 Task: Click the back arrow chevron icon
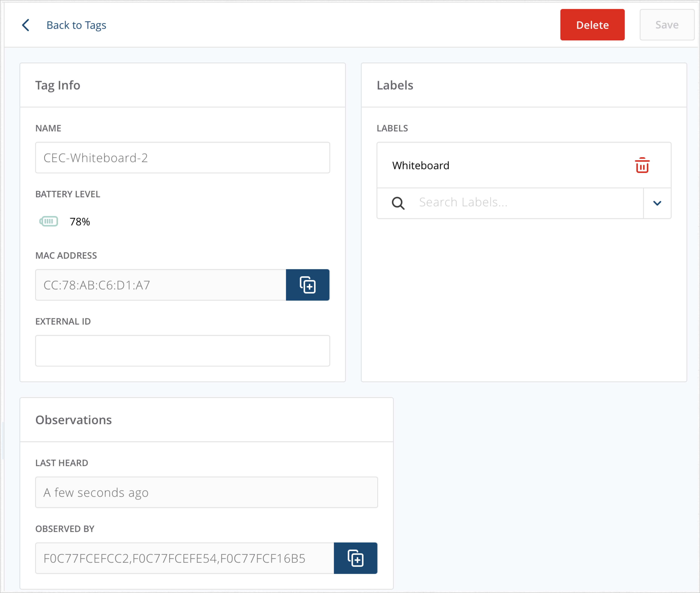pos(25,25)
